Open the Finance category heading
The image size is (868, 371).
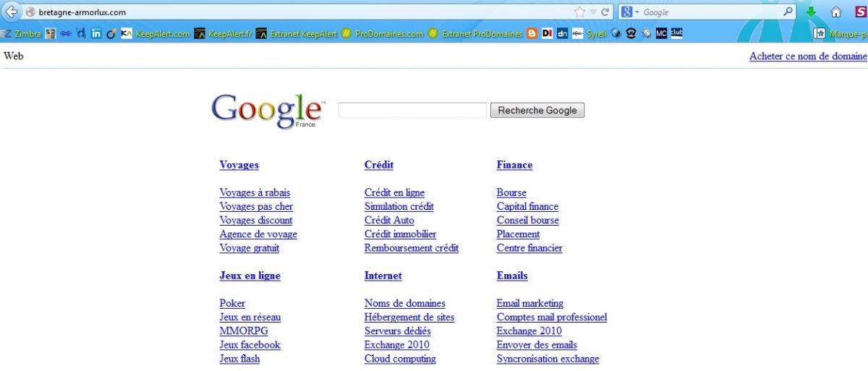[x=514, y=165]
